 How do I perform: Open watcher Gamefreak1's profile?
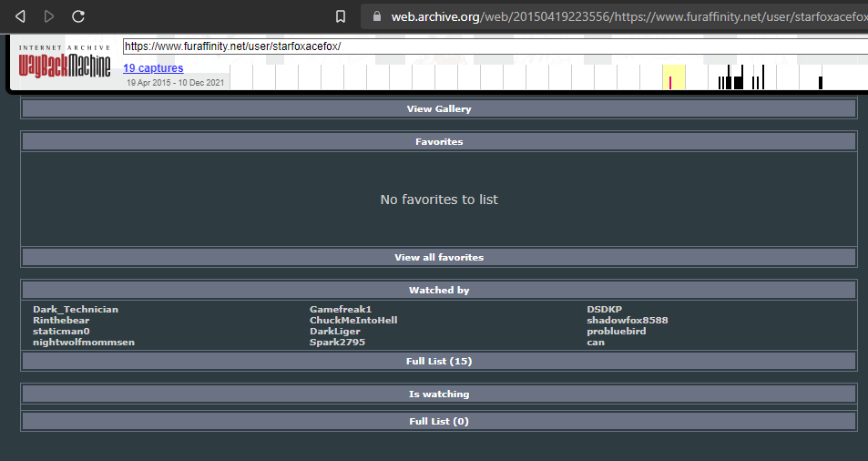point(341,310)
